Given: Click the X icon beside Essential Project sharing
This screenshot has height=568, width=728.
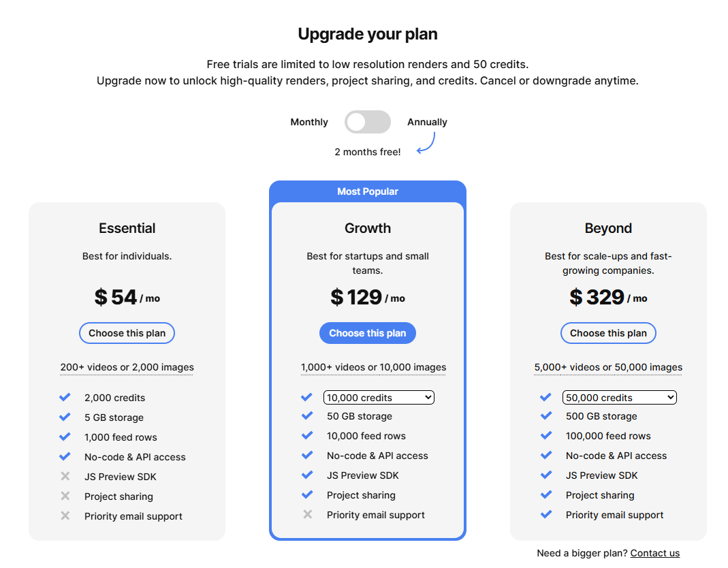Looking at the screenshot, I should tap(65, 496).
